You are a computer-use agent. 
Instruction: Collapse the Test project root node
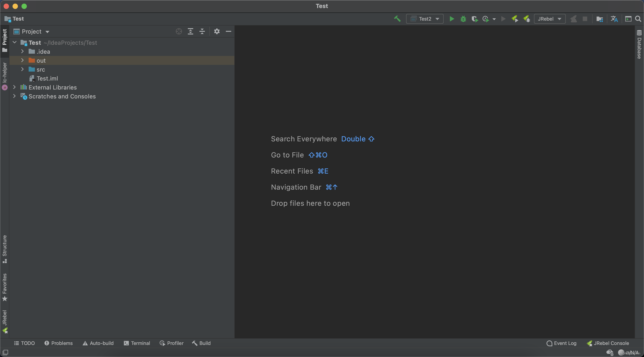coord(14,42)
